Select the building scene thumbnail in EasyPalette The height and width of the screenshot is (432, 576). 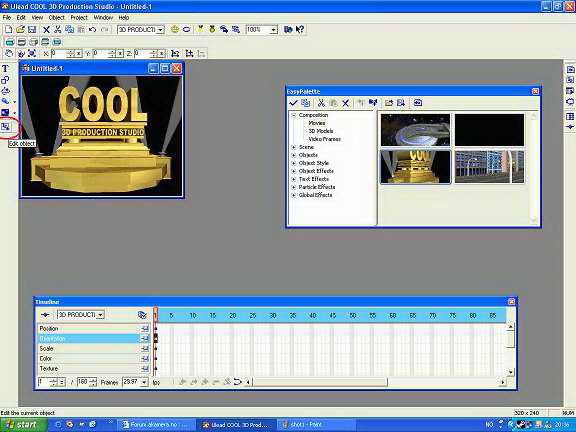489,166
